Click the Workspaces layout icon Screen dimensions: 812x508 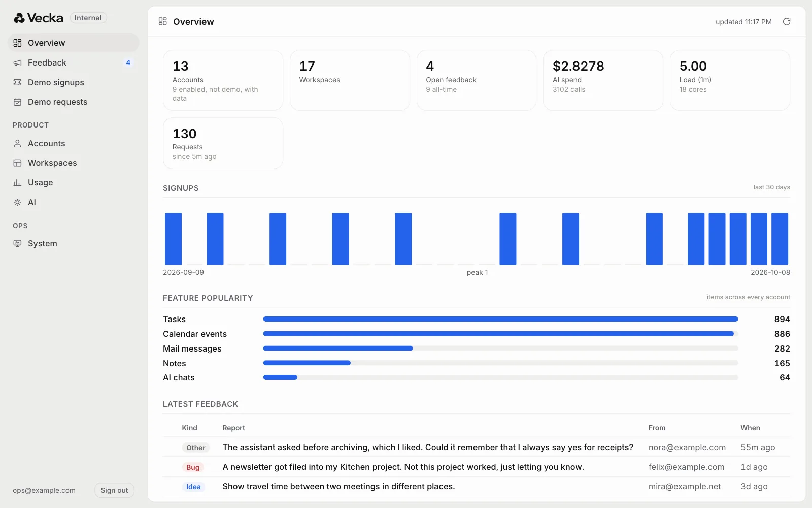pyautogui.click(x=17, y=163)
